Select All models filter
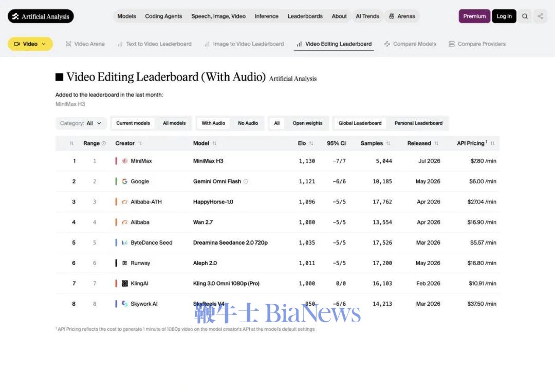The height and width of the screenshot is (392, 555). tap(174, 123)
